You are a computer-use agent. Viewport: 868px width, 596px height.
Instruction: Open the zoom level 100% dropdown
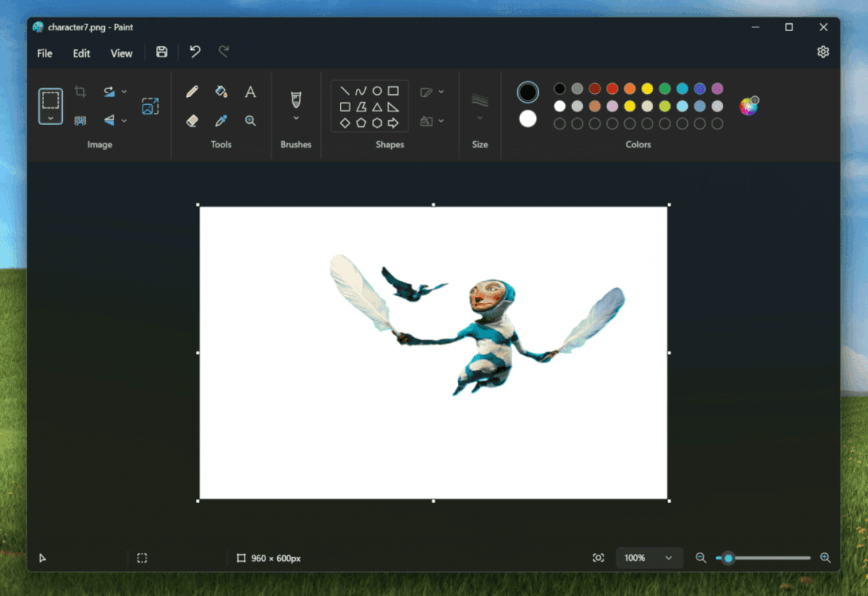click(668, 558)
